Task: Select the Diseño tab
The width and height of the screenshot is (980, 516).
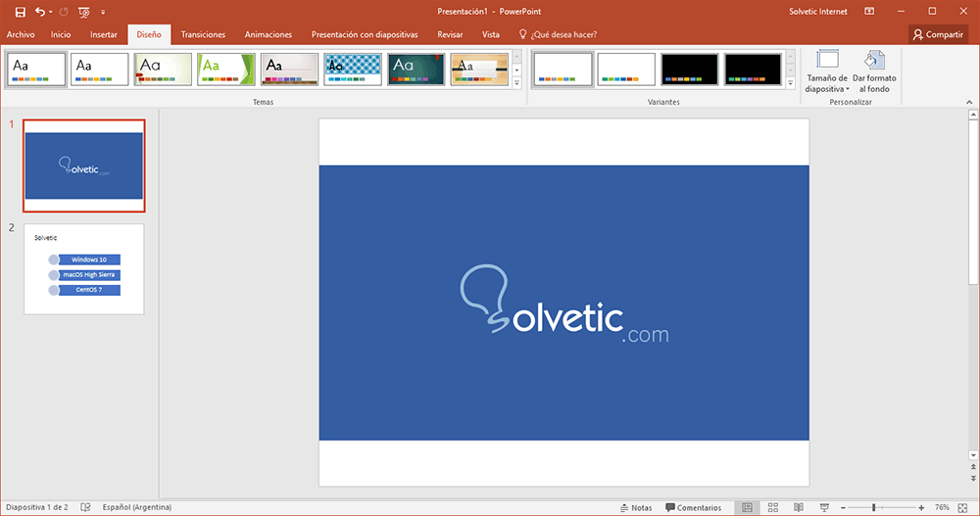Action: (149, 34)
